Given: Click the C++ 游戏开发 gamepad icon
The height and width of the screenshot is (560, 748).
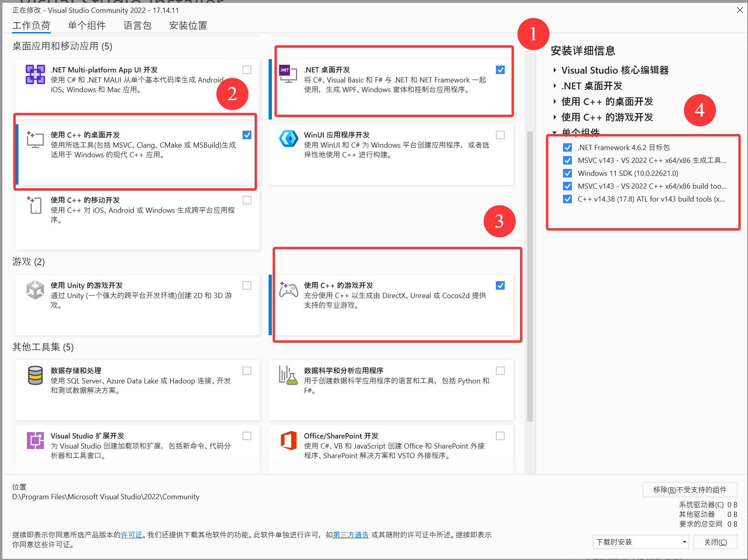Looking at the screenshot, I should click(x=288, y=289).
